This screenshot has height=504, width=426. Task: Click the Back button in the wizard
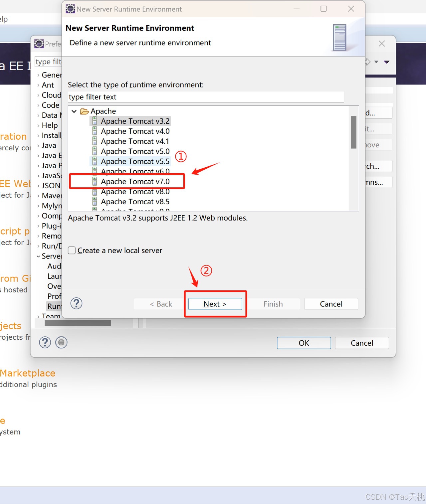click(x=161, y=304)
